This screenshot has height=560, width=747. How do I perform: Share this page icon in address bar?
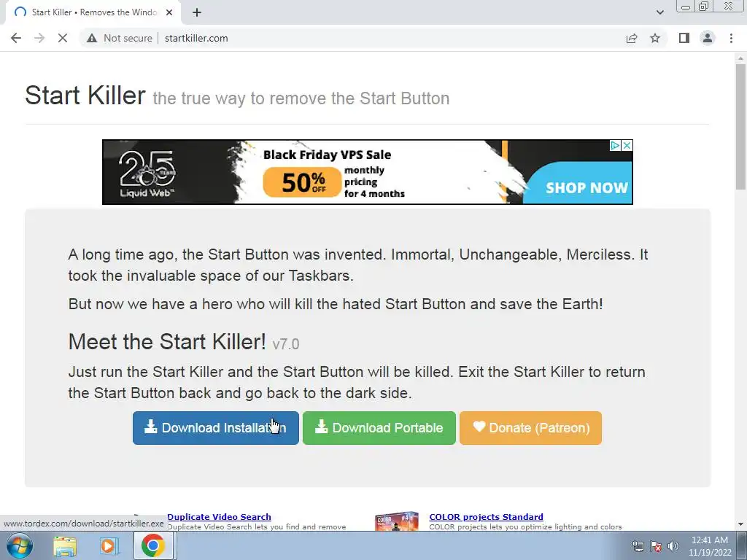click(632, 38)
